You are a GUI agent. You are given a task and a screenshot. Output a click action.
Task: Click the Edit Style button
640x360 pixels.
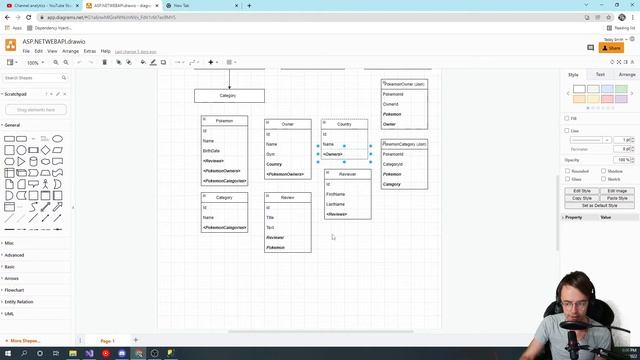[x=582, y=191]
